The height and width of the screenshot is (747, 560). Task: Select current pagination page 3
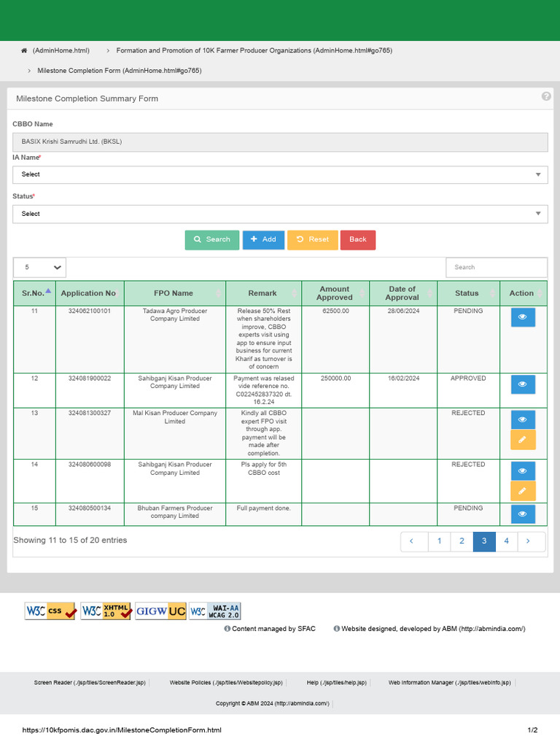point(484,541)
